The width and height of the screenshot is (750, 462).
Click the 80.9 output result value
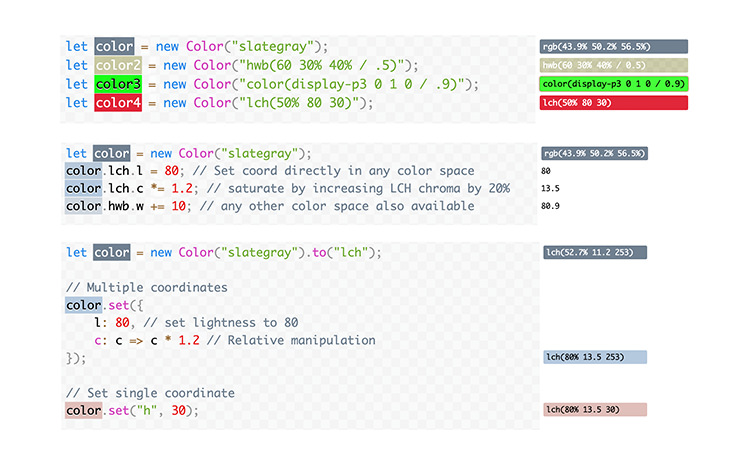click(x=550, y=206)
